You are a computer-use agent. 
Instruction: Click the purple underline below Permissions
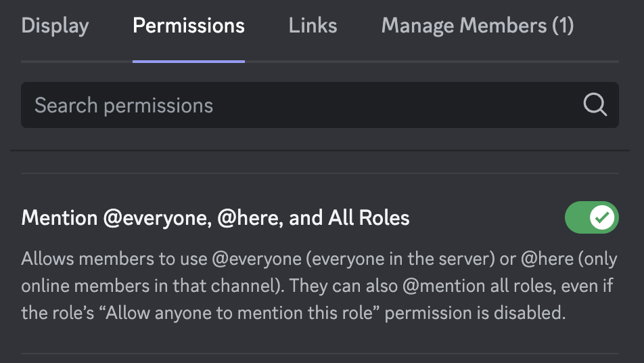(189, 62)
